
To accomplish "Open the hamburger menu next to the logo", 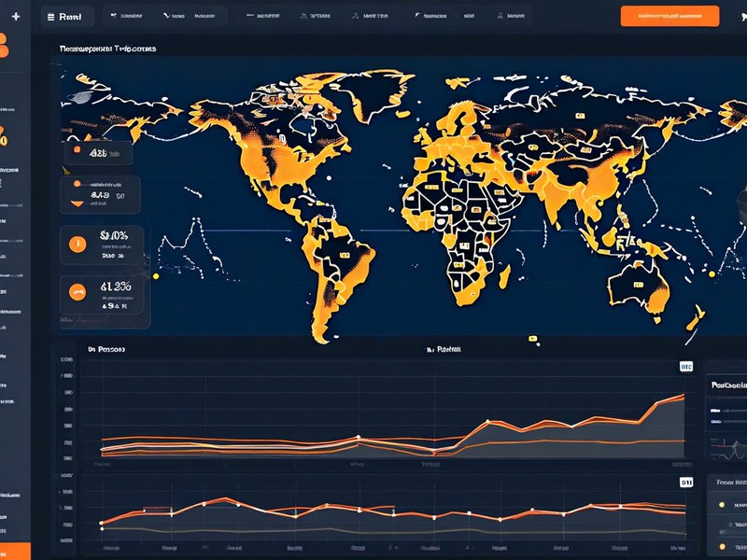I will pyautogui.click(x=51, y=16).
